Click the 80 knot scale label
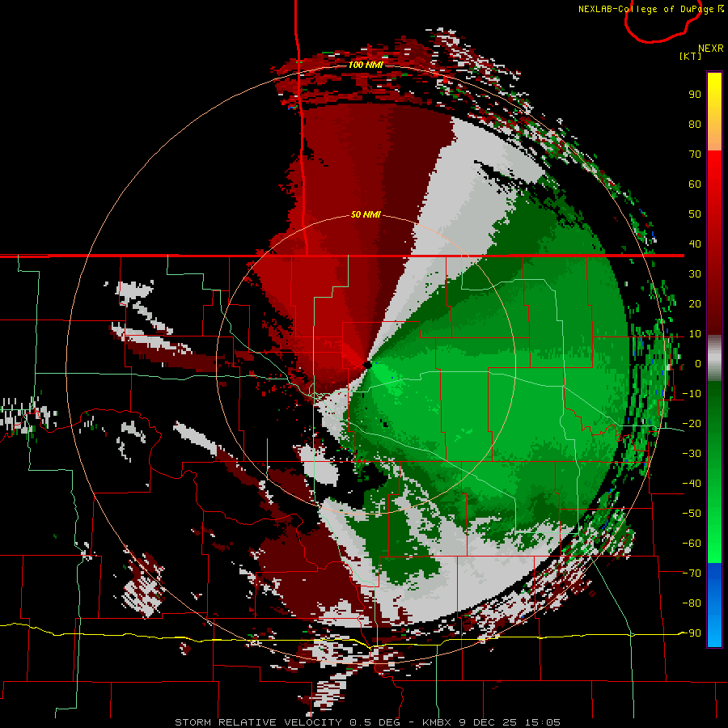 pos(695,125)
